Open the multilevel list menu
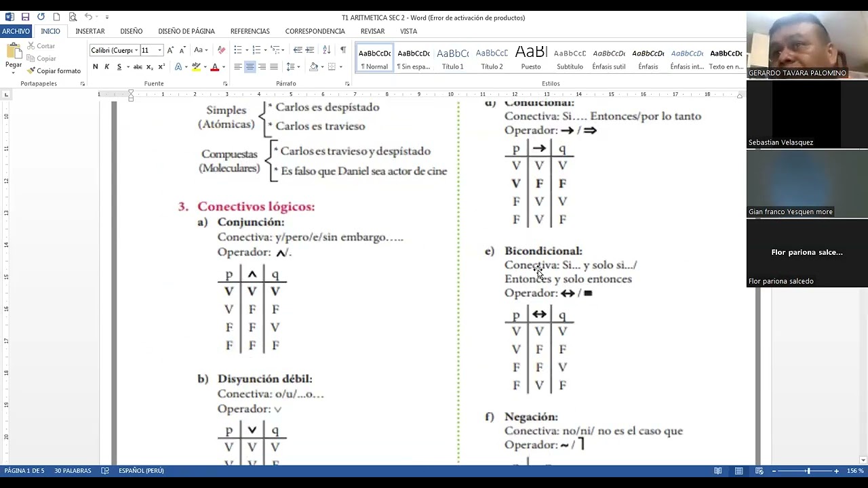The height and width of the screenshot is (488, 868). pos(275,50)
